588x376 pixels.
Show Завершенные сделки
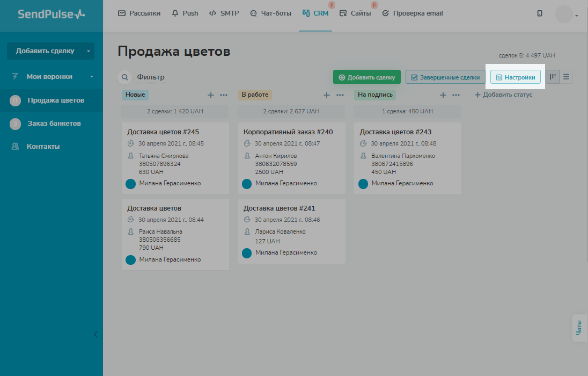445,77
